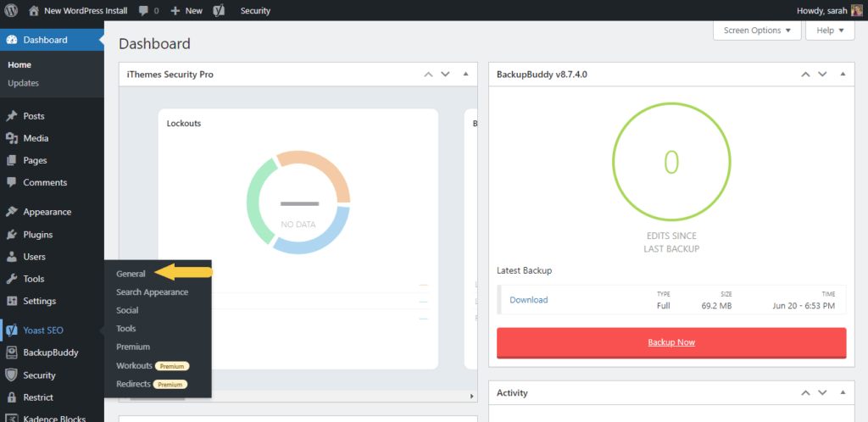
Task: Select Premium in Yoast SEO submenu
Action: [x=133, y=347]
